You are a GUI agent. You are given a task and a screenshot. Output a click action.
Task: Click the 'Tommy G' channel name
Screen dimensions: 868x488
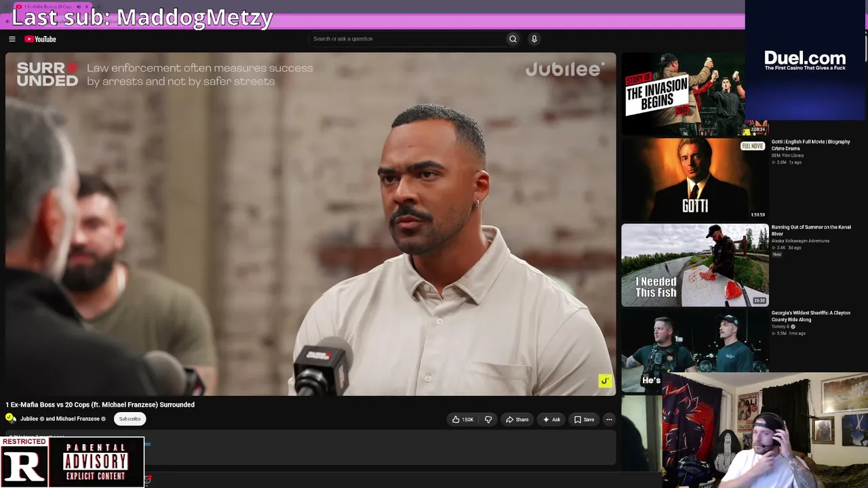coord(781,327)
